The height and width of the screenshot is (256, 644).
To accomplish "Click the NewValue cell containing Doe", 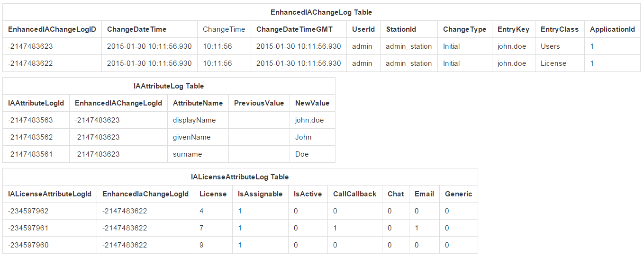I will [302, 154].
